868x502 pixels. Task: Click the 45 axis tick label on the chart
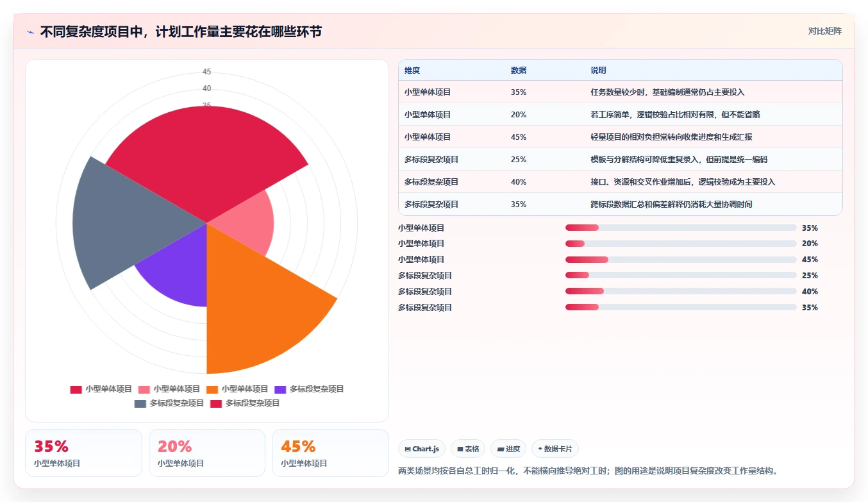coord(206,72)
